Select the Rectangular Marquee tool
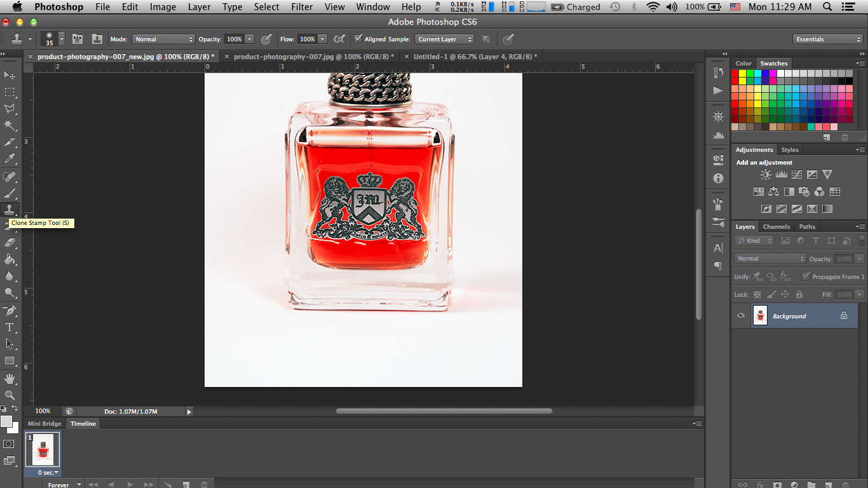868x488 pixels. (10, 93)
